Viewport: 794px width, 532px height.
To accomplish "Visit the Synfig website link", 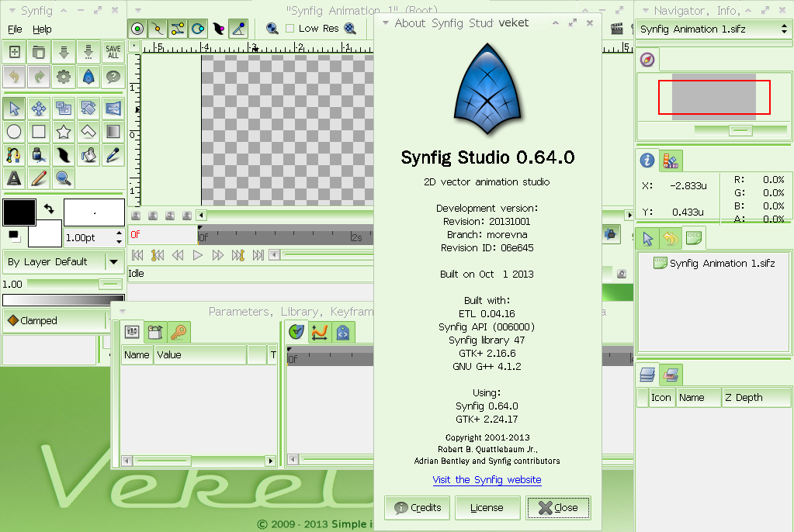I will [x=487, y=479].
